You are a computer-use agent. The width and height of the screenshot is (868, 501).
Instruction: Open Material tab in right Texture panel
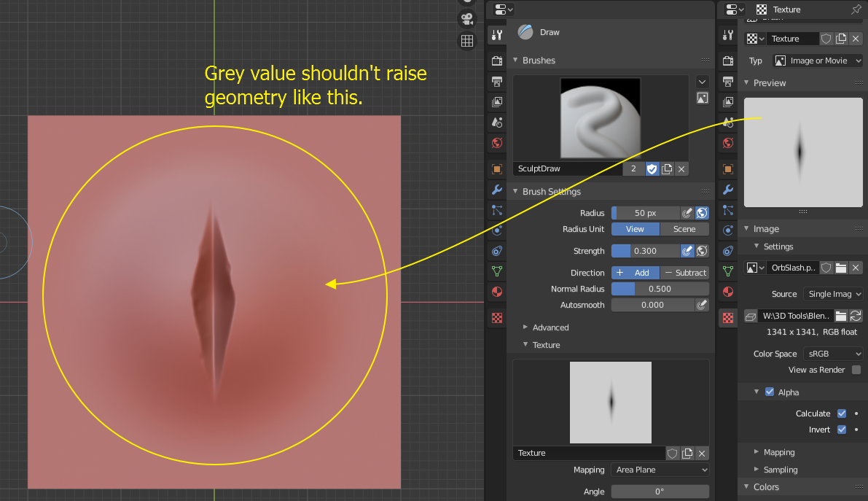728,292
